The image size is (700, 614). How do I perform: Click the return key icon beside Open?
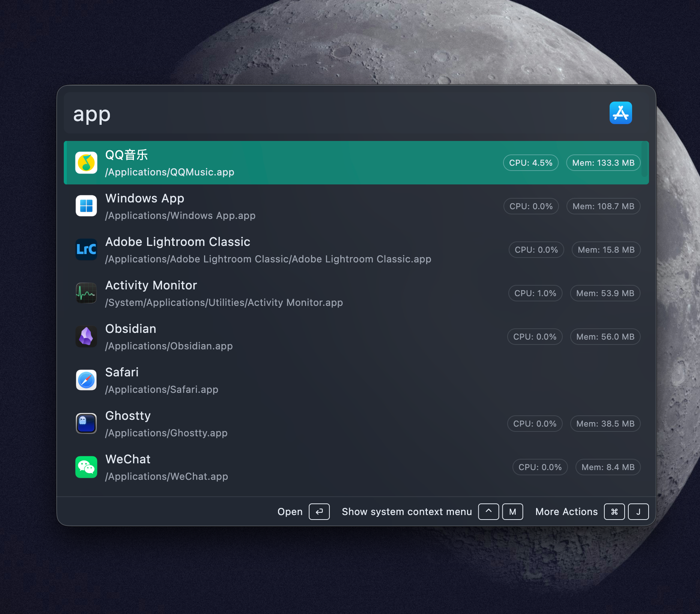point(319,512)
